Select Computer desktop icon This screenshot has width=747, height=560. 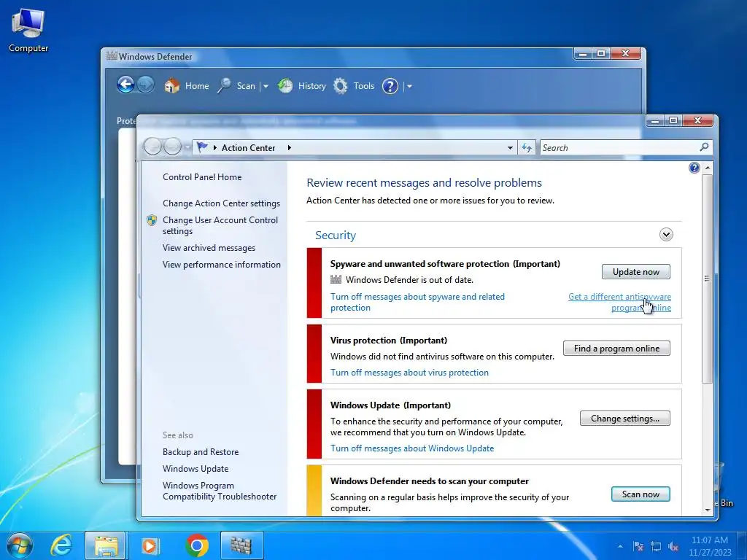pyautogui.click(x=28, y=31)
